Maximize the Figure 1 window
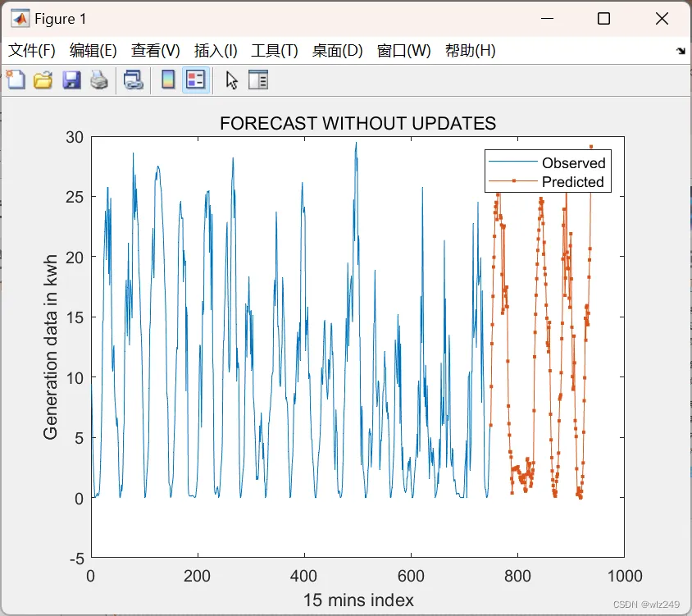Screen dimensions: 692x616 [x=603, y=19]
